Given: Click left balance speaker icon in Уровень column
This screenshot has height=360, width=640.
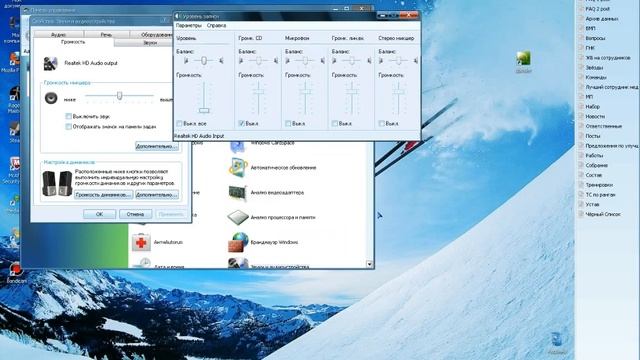Looking at the screenshot, I should tap(186, 61).
